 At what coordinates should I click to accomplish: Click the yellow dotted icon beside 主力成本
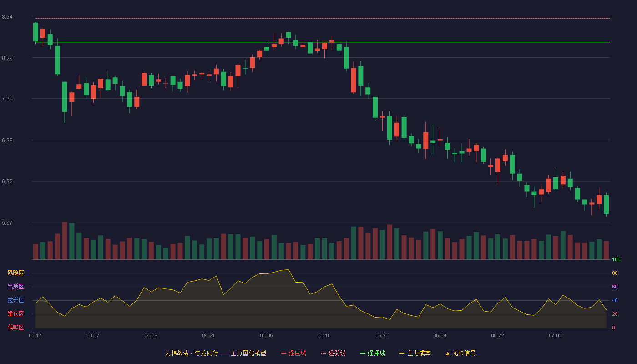click(x=402, y=353)
